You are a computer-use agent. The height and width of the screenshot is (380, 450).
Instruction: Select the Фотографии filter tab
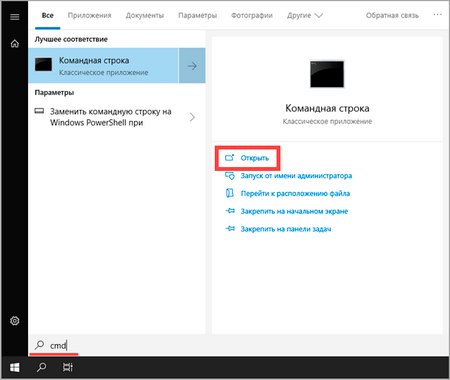[x=252, y=15]
